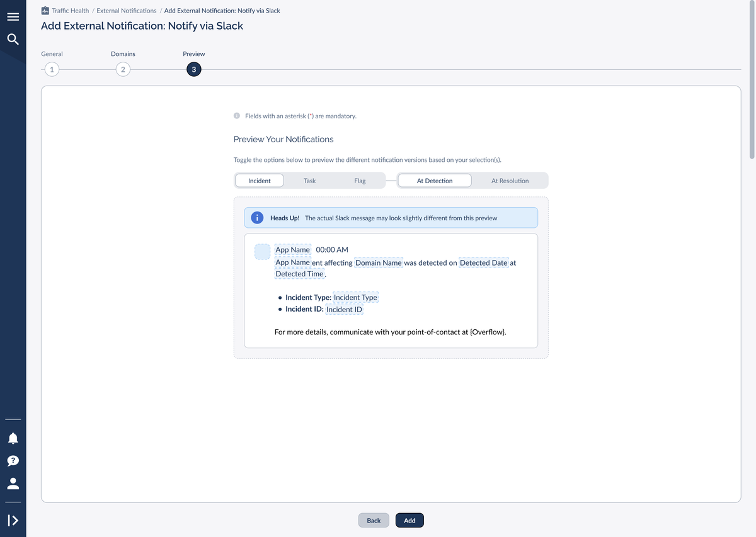Open the help question-mark icon
Screen dimensions: 756x537
(x=13, y=461)
